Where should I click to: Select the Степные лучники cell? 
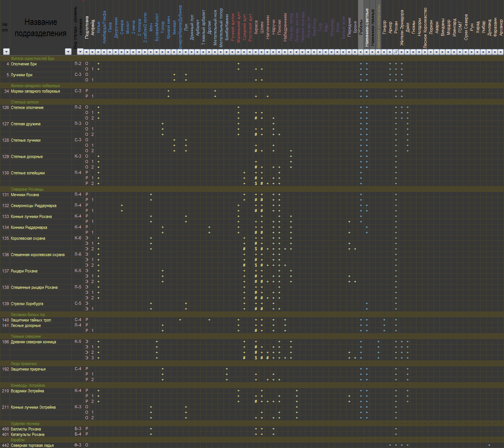pyautogui.click(x=40, y=140)
